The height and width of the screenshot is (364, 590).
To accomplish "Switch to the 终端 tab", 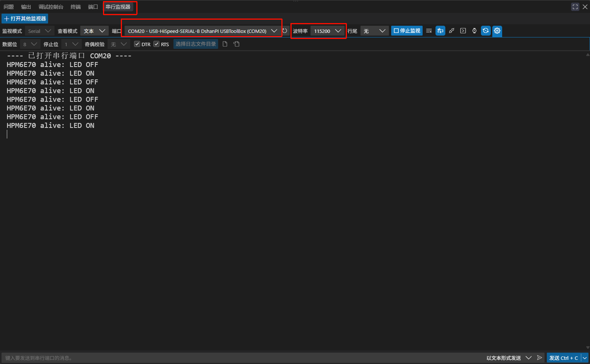I will (x=76, y=7).
